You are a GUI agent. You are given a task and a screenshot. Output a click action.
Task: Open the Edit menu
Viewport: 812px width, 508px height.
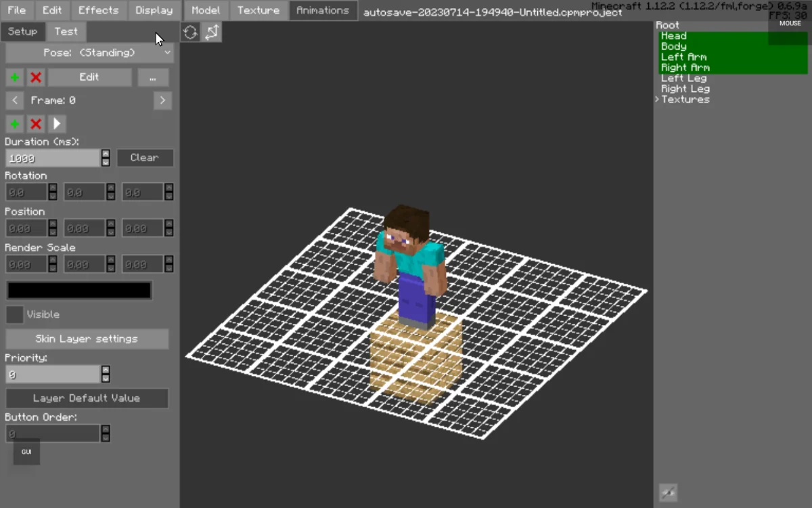pos(52,10)
